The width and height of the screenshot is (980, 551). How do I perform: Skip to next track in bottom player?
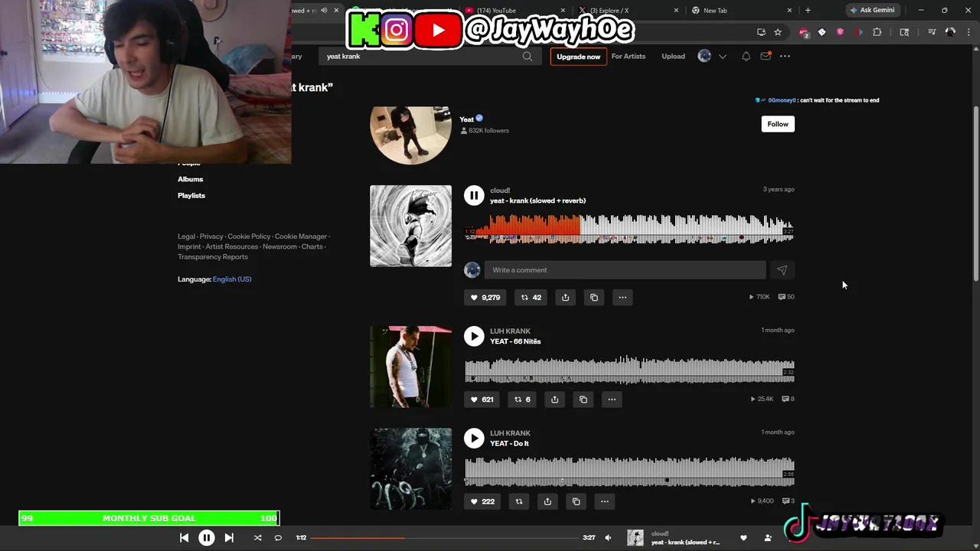point(229,538)
